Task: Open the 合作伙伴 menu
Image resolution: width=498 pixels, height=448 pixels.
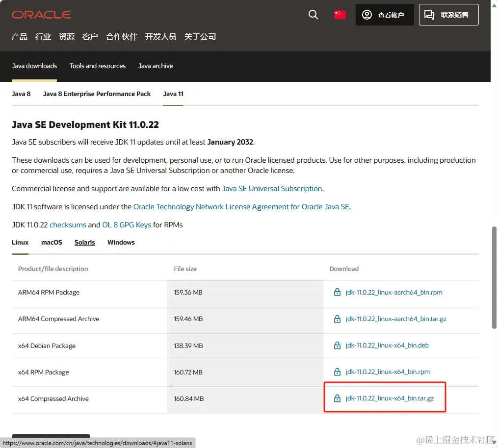Action: pyautogui.click(x=122, y=37)
